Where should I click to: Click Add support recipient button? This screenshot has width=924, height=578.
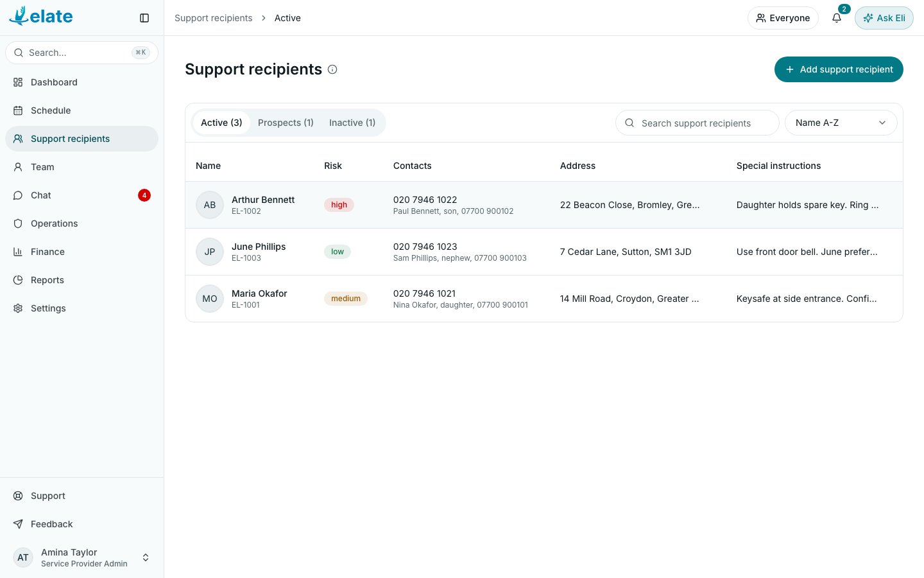click(x=839, y=69)
